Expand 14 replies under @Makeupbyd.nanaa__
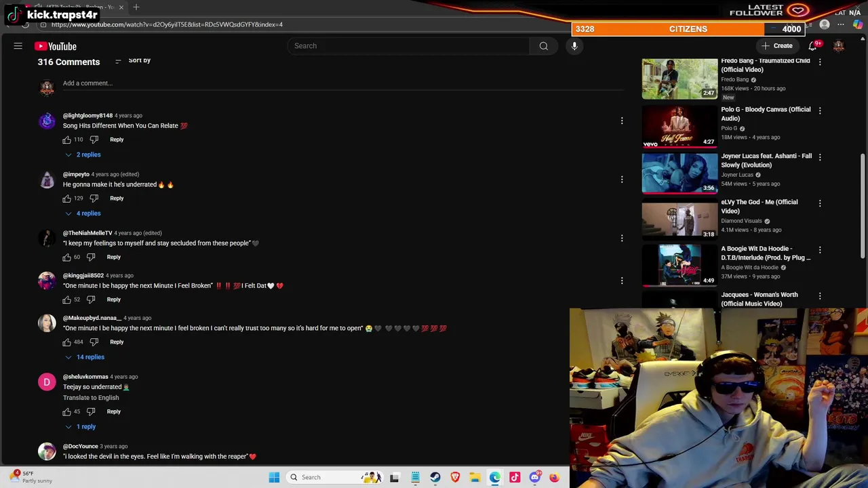Screen dimensions: 868x488 (x=84, y=357)
